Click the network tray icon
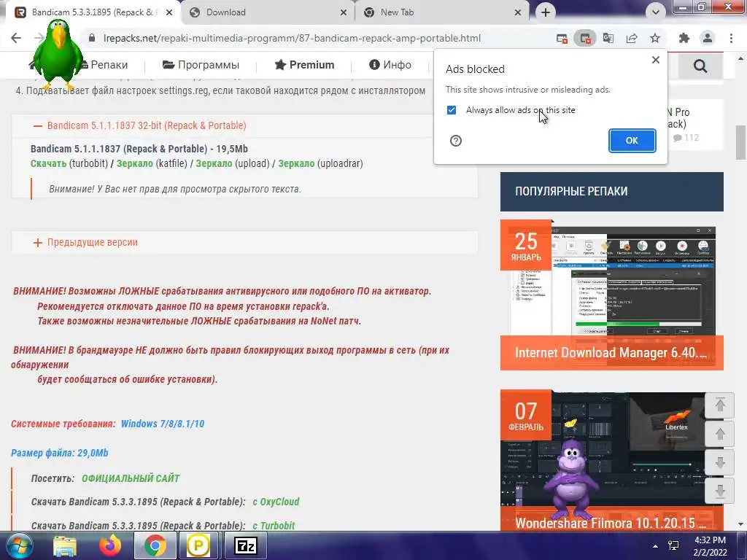 pos(673,545)
